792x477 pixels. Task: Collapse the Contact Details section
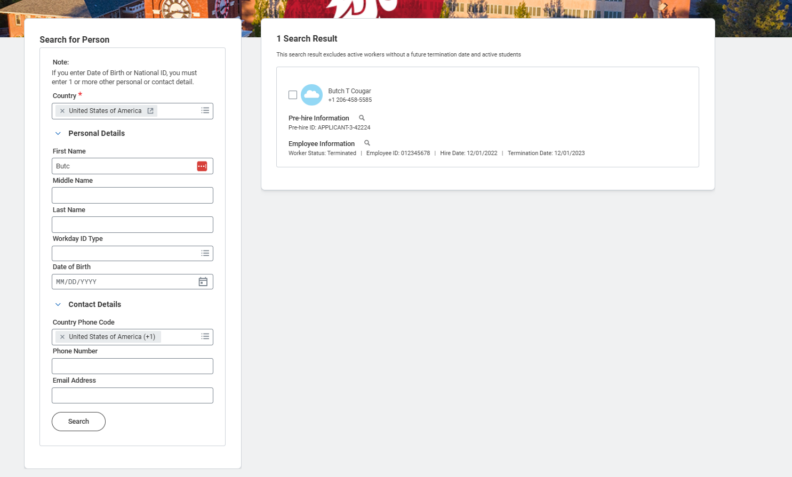click(x=58, y=304)
